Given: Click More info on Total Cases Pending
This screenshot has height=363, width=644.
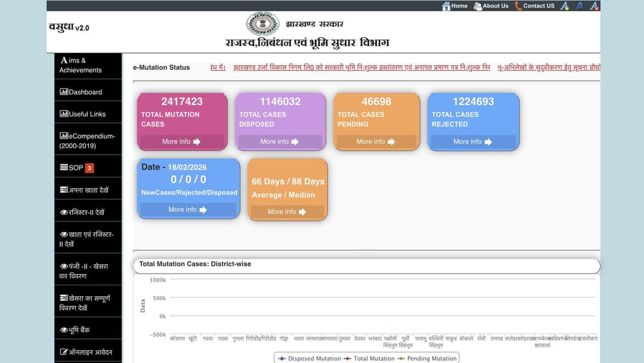Looking at the screenshot, I should pyautogui.click(x=376, y=142).
